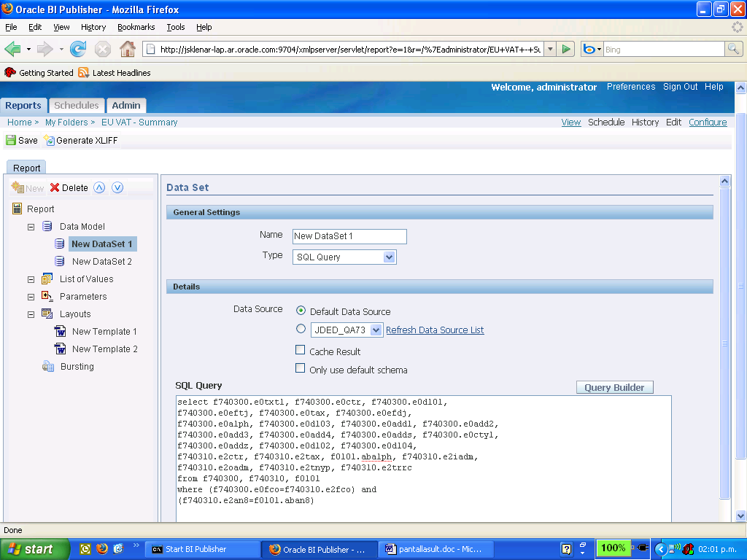Screen dimensions: 747x560
Task: Open the Latest Headlines RSS icon
Action: [x=83, y=72]
